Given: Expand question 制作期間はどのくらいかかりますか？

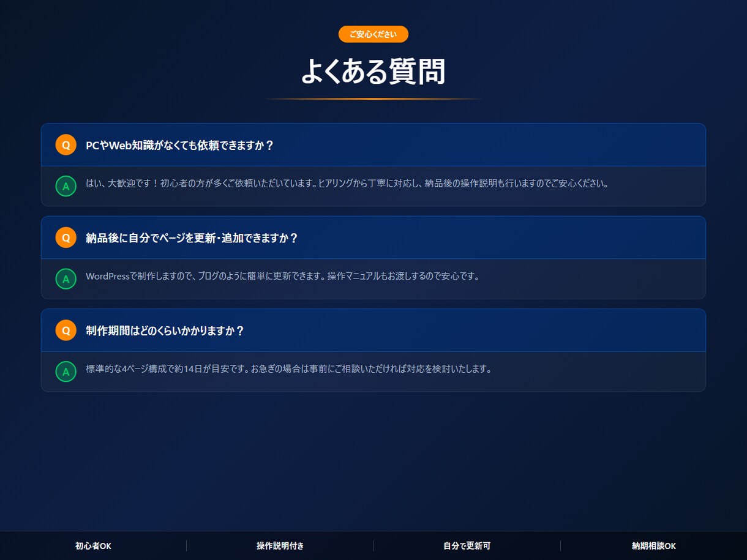Looking at the screenshot, I should pyautogui.click(x=374, y=330).
